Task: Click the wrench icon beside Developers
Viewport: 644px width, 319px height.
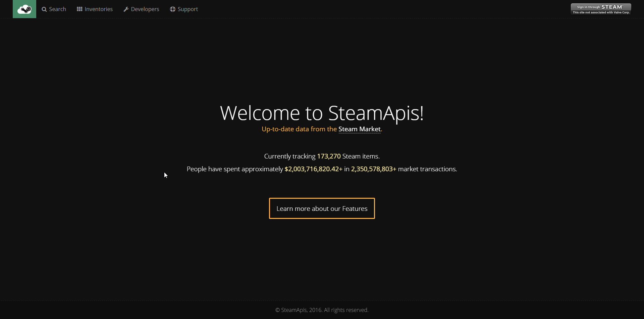Action: pos(126,9)
